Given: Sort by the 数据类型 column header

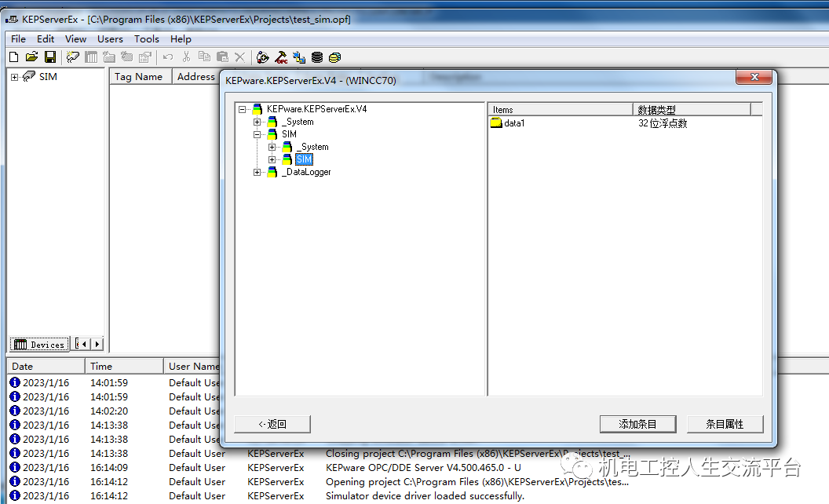Looking at the screenshot, I should coord(691,110).
